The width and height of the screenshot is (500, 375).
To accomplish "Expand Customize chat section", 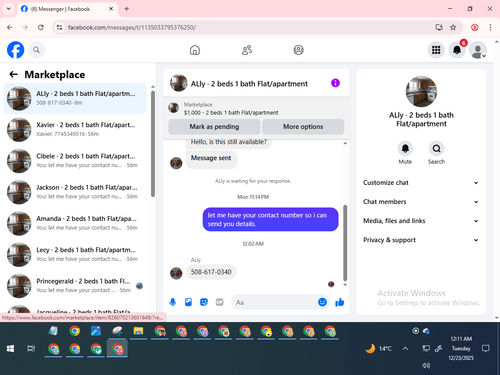I will pyautogui.click(x=421, y=183).
